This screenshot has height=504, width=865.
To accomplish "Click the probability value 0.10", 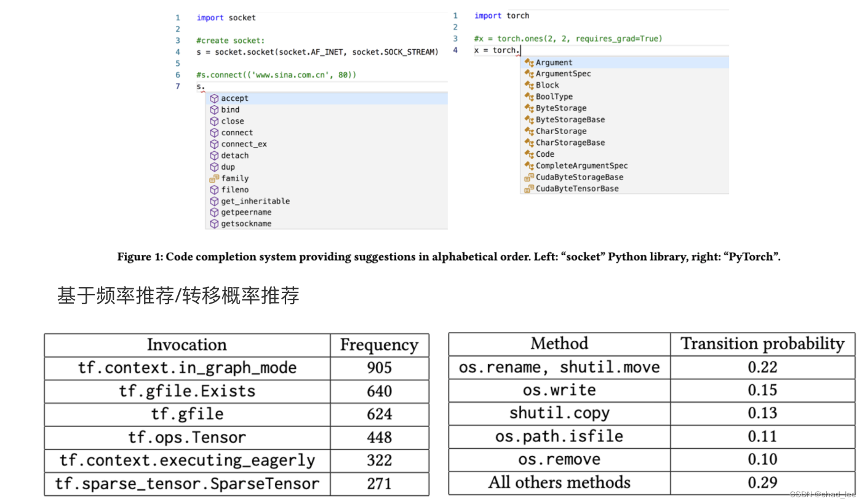I will point(763,460).
